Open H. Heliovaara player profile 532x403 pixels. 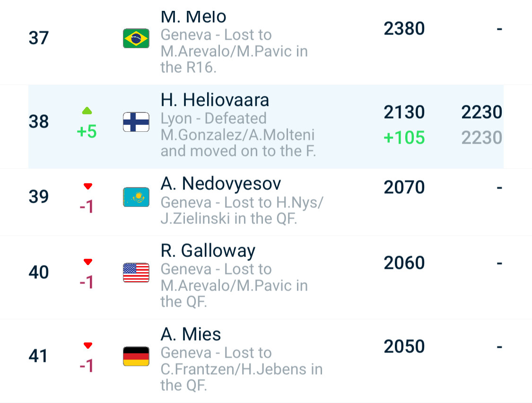coord(215,100)
